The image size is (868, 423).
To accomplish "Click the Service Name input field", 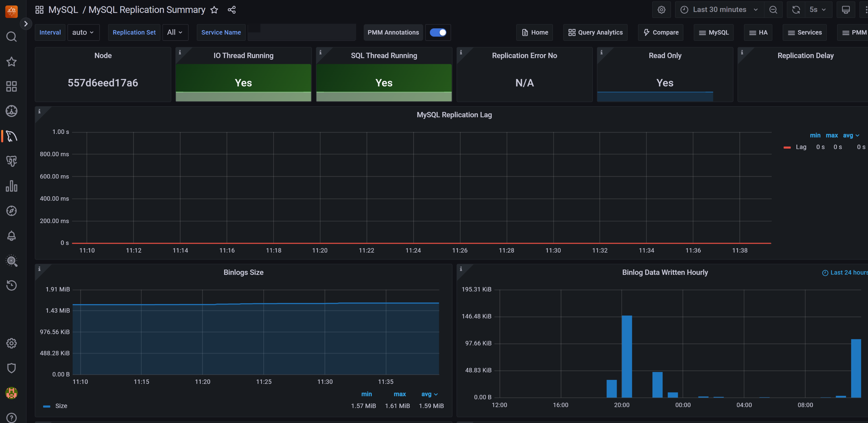I will click(x=301, y=32).
